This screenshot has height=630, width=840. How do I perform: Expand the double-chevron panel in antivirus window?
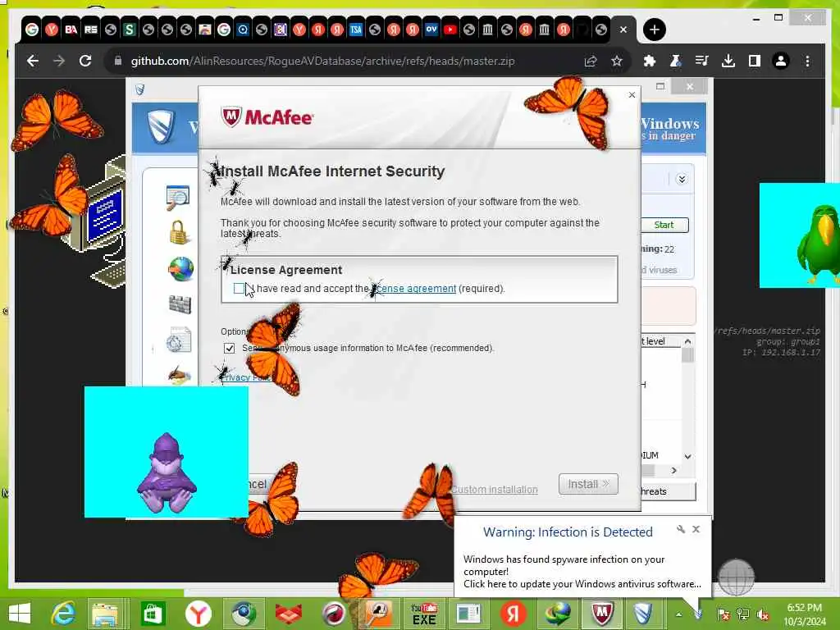(x=682, y=179)
